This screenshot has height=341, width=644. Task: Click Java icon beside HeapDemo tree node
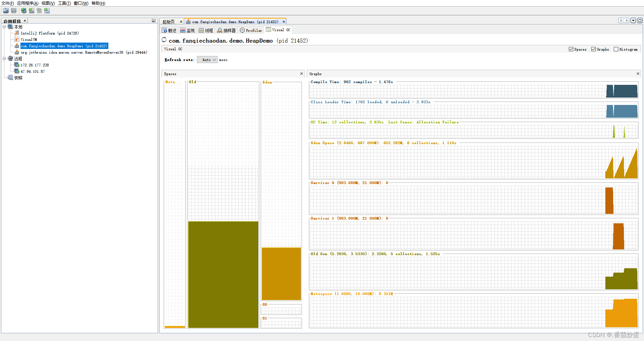coord(17,46)
